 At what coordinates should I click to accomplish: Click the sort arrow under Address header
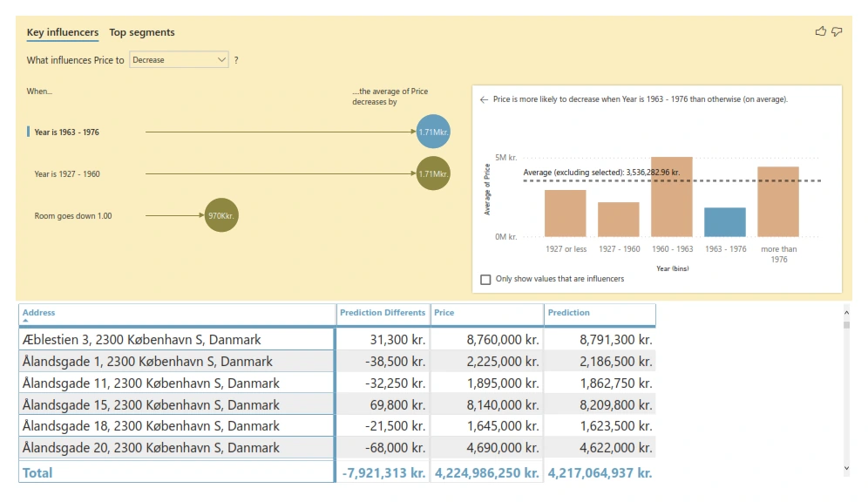pyautogui.click(x=25, y=320)
